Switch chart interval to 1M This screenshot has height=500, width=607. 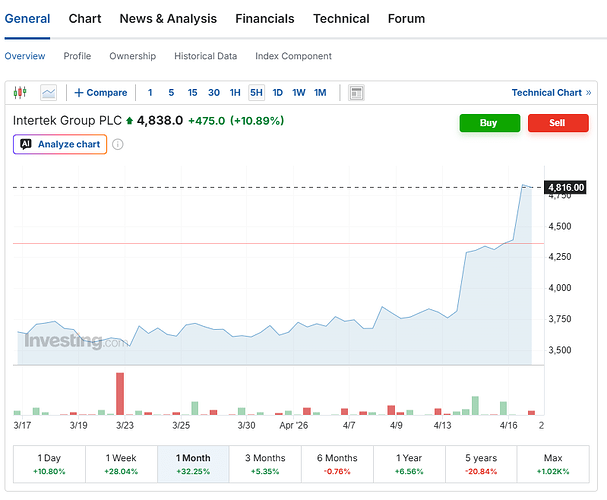click(320, 92)
